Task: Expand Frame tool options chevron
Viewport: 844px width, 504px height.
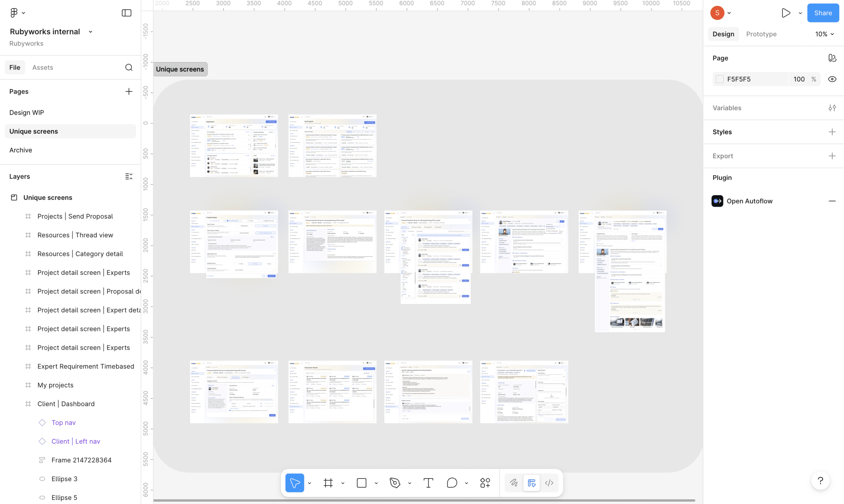Action: (343, 483)
